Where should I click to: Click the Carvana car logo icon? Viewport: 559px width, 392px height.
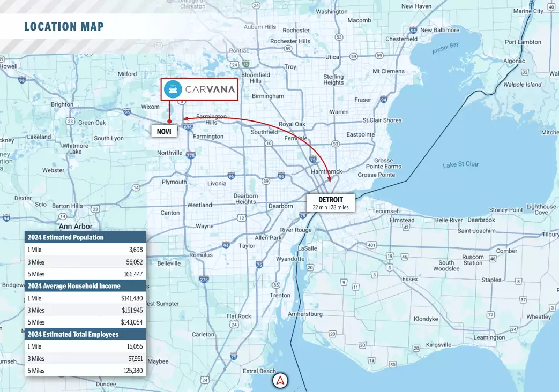tap(173, 89)
